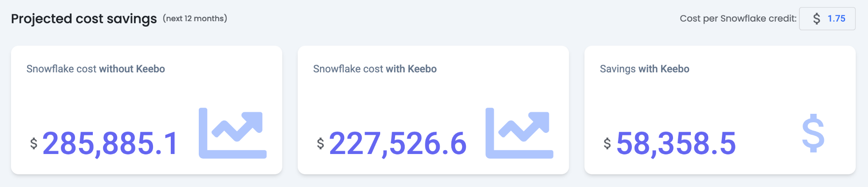The height and width of the screenshot is (187, 868).
Task: Click the large dollar icon in the Savings card
Action: coord(813,133)
